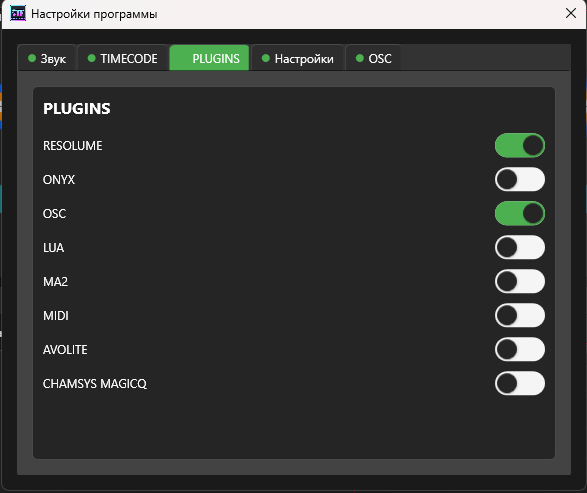Viewport: 587px width, 493px height.
Task: Select the PLUGINS tab
Action: 209,58
